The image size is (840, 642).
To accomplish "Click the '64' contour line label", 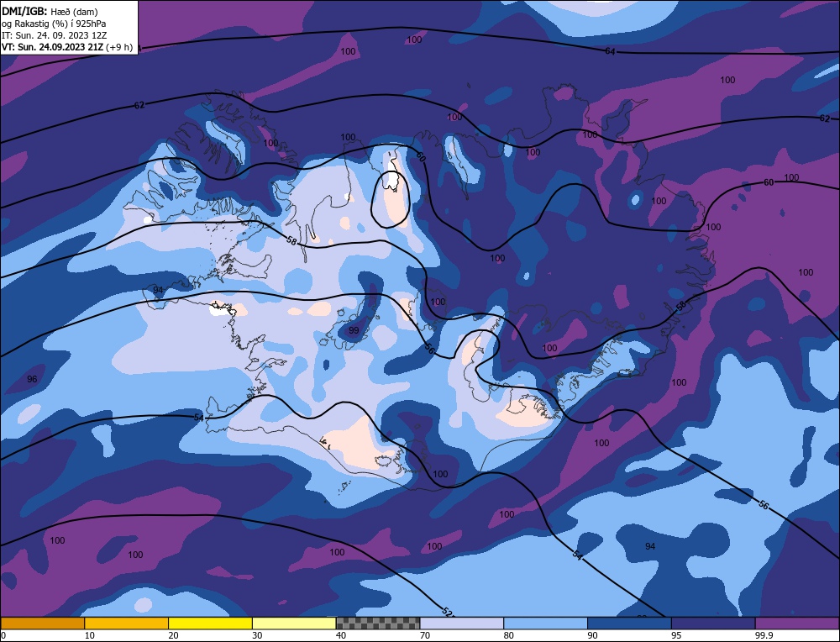I will [610, 51].
